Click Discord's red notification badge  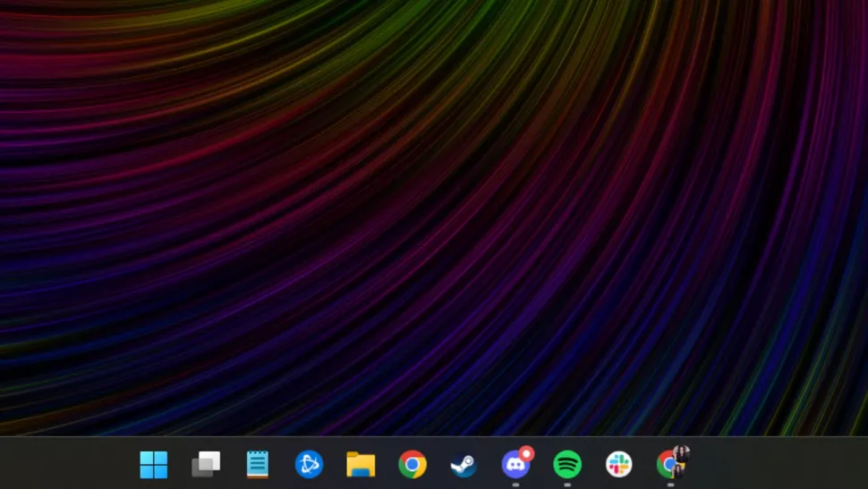(526, 453)
